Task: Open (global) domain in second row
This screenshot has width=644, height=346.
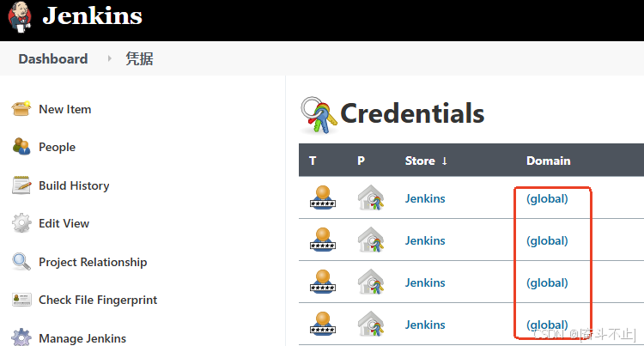Action: click(x=547, y=240)
